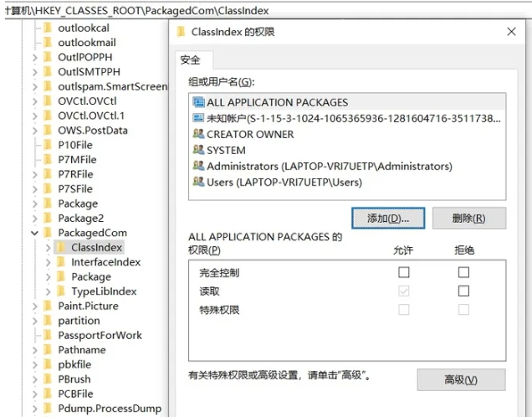
Task: Collapse the PackagedCom tree node
Action: coord(34,233)
